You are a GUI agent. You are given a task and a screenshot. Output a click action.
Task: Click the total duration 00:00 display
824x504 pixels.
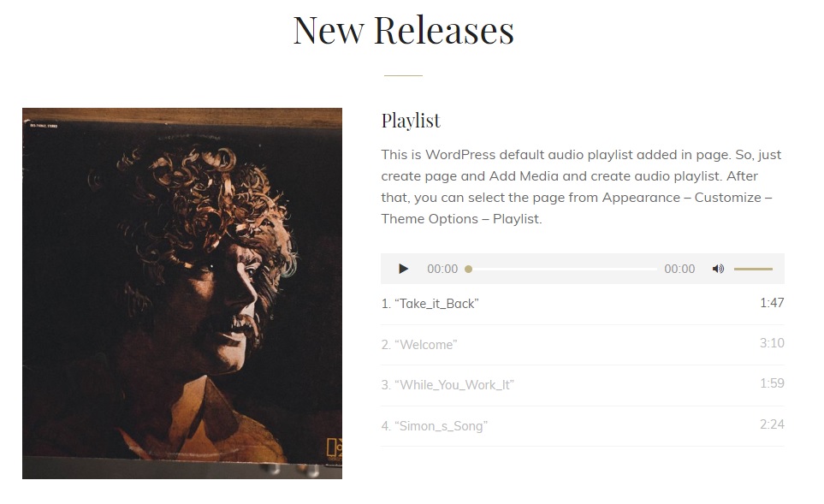pyautogui.click(x=679, y=269)
